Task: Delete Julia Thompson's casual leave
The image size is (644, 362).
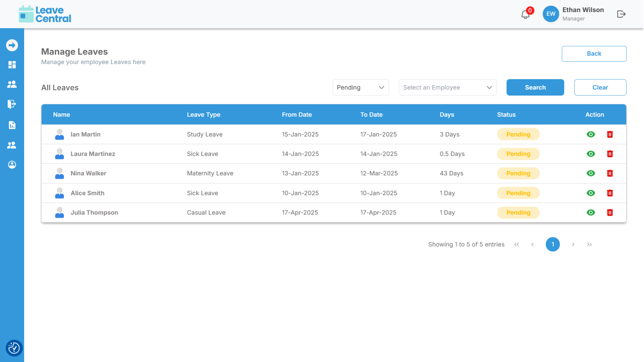Action: point(610,213)
